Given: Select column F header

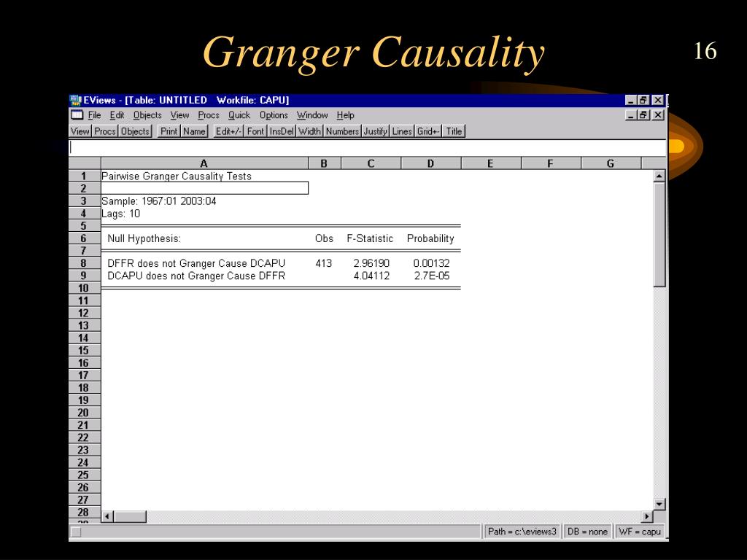Looking at the screenshot, I should pos(550,163).
